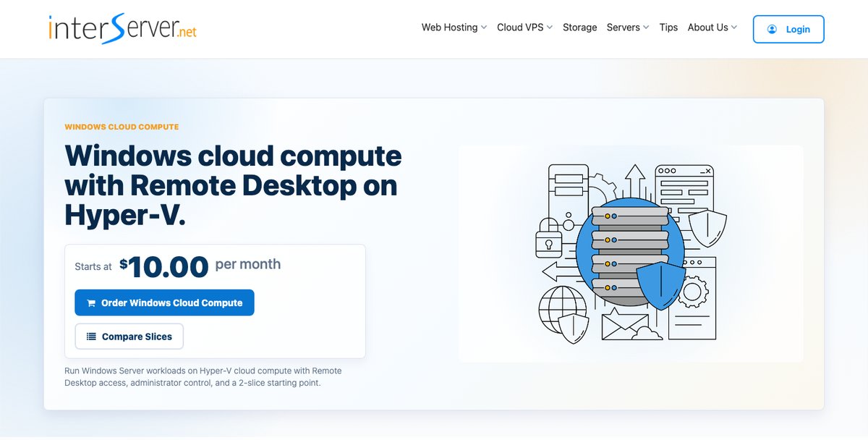Image resolution: width=868 pixels, height=440 pixels.
Task: Click the list icon beside Compare Slices
Action: click(x=91, y=337)
